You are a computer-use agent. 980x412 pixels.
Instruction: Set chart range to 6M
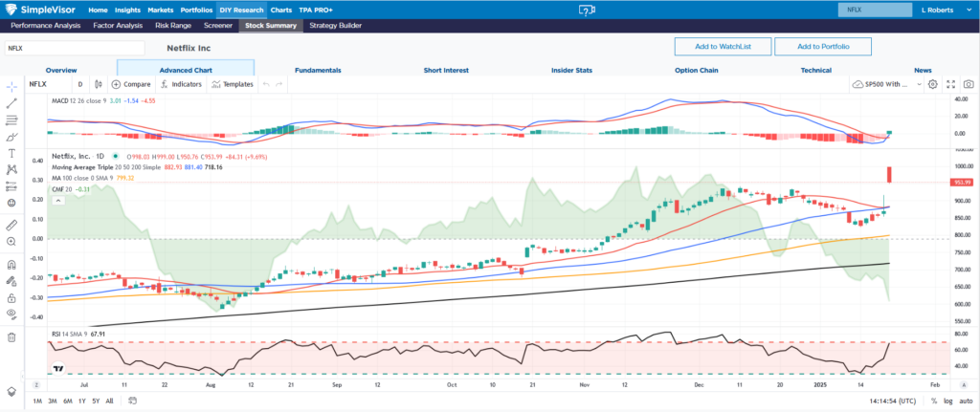66,401
